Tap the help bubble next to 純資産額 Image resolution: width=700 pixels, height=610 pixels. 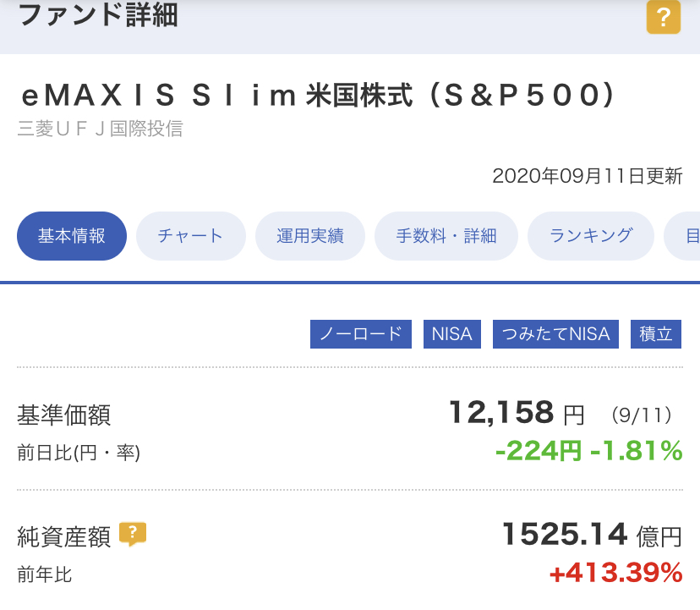(133, 534)
